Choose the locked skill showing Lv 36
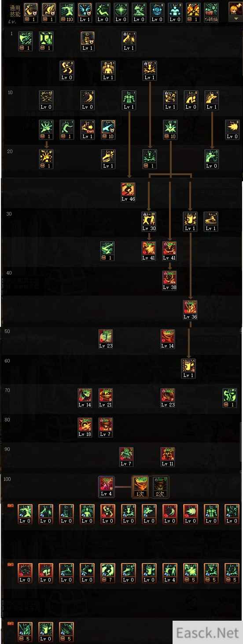The image size is (243, 644). point(190,310)
